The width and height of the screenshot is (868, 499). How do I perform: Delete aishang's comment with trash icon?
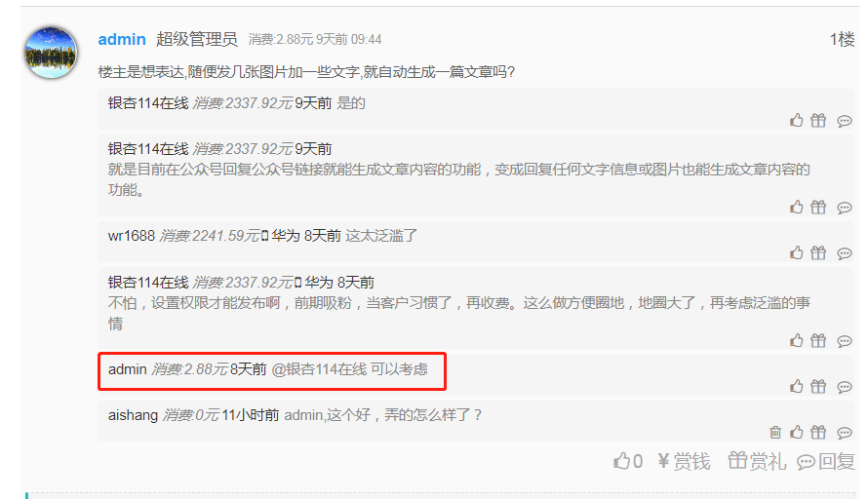click(775, 432)
